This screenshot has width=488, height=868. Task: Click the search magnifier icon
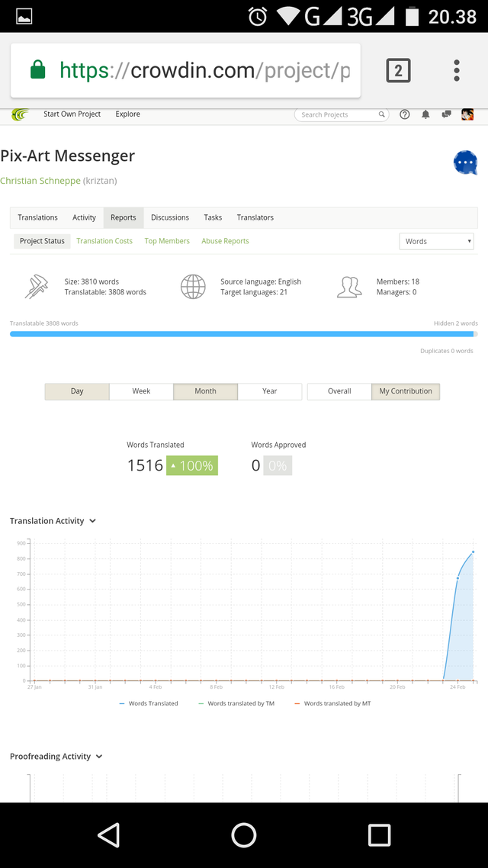[x=381, y=114]
